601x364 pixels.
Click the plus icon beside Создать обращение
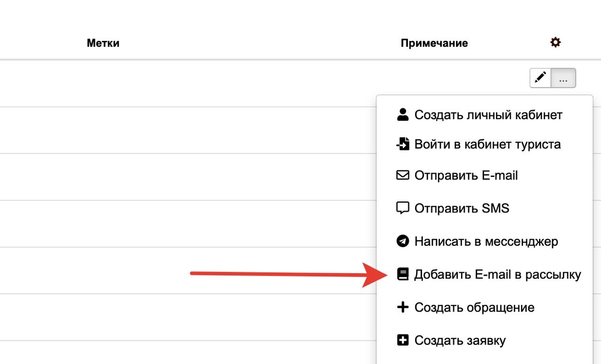pyautogui.click(x=402, y=308)
